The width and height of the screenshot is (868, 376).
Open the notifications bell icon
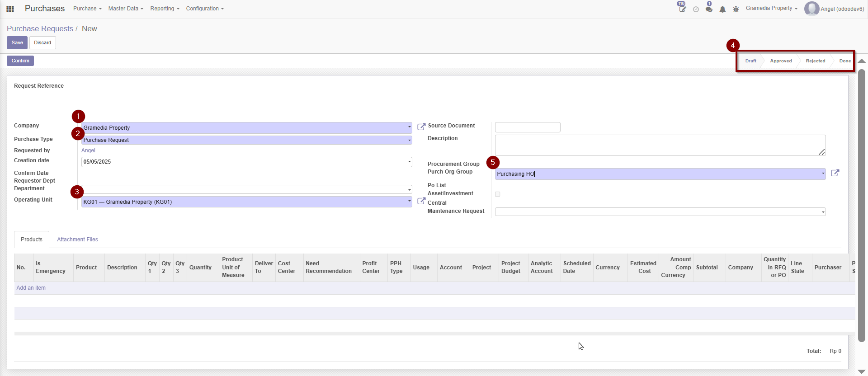coord(722,9)
